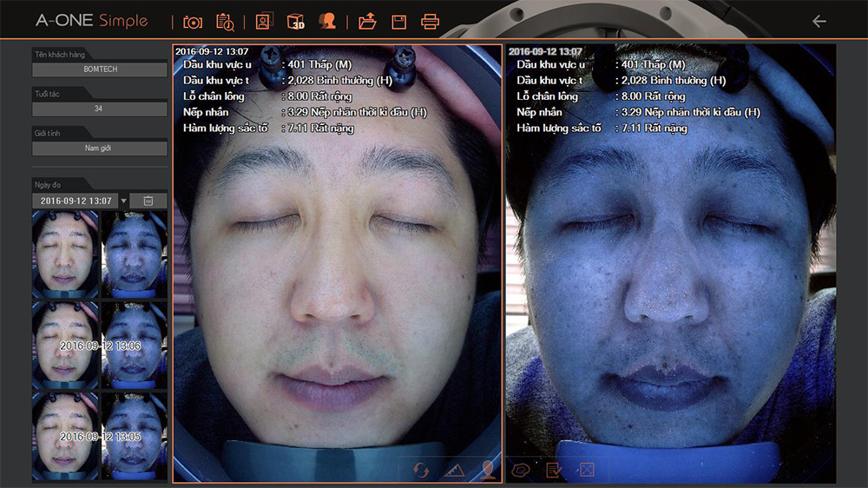This screenshot has height=488, width=868.
Task: Toggle the region outline icon under right image
Action: click(x=521, y=471)
